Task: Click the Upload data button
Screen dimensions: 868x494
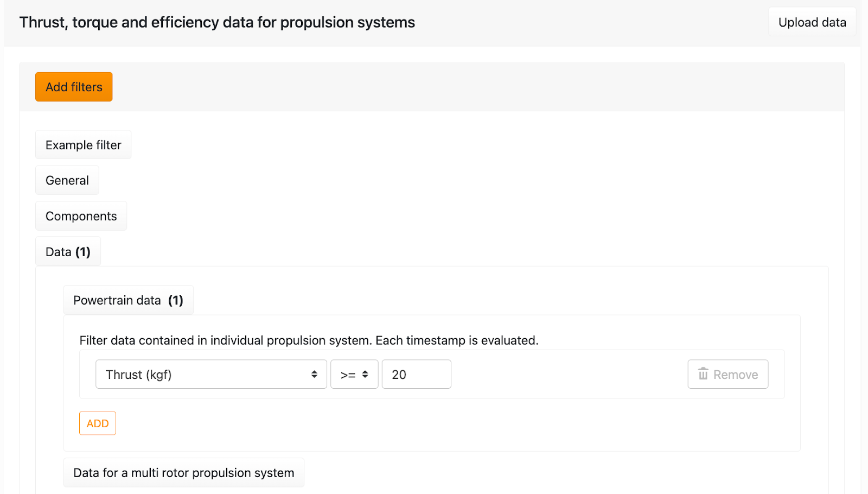Action: point(812,22)
